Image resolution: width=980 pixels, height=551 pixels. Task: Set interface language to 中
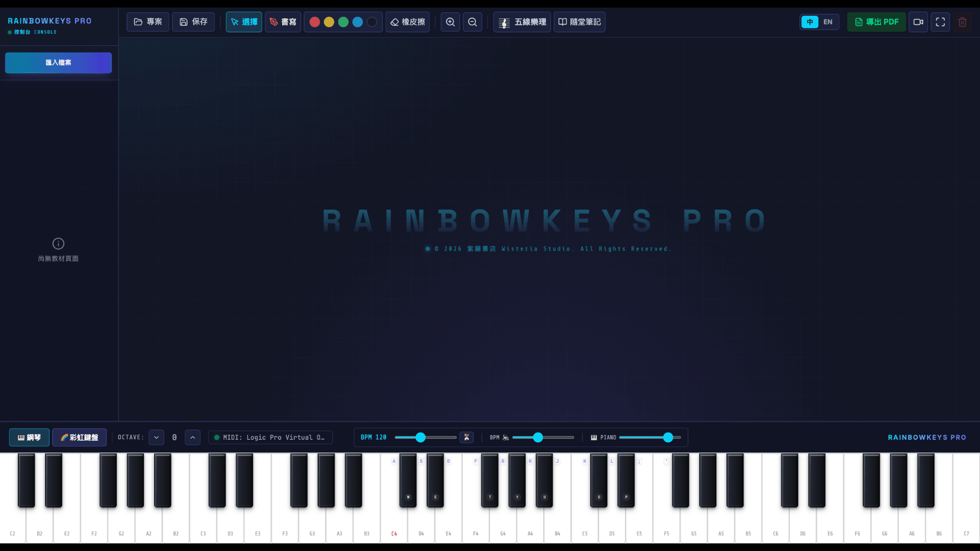810,22
